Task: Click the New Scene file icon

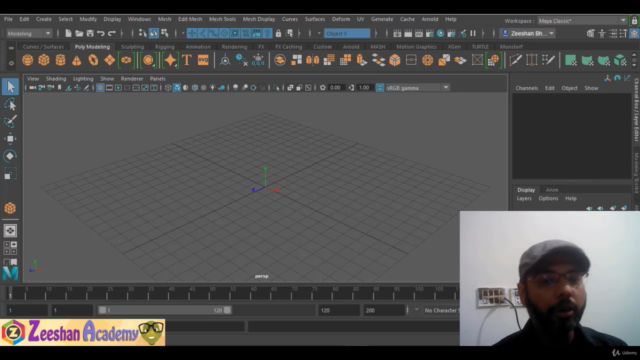Action: (x=68, y=33)
